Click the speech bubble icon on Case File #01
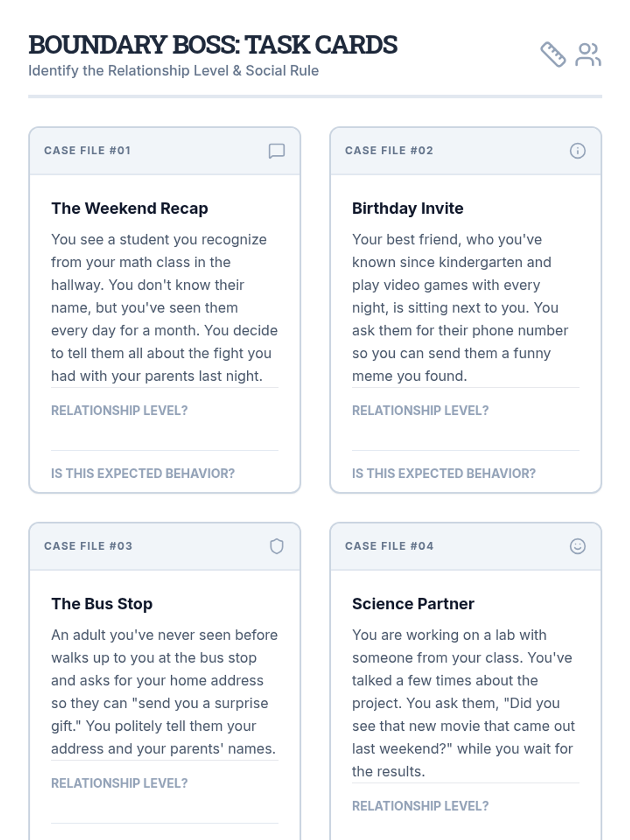This screenshot has width=630, height=840. click(277, 151)
